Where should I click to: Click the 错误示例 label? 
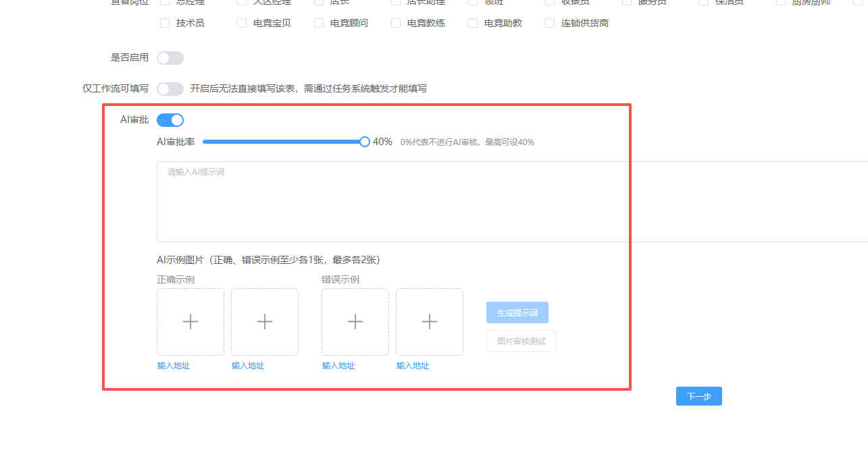point(340,279)
